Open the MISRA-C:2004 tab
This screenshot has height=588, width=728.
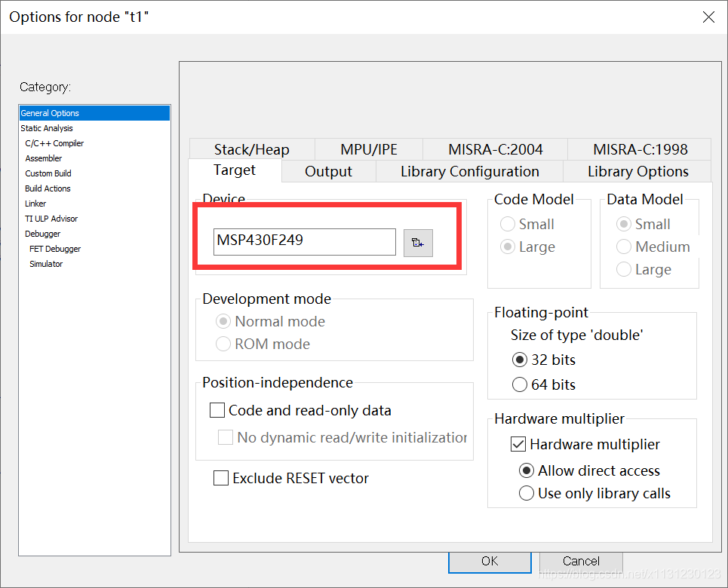[495, 149]
